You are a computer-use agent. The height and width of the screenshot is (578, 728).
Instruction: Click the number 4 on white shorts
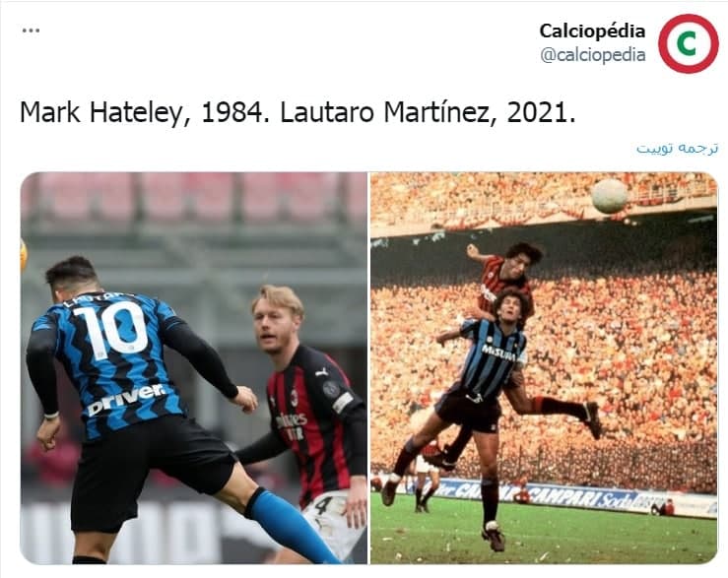[324, 506]
